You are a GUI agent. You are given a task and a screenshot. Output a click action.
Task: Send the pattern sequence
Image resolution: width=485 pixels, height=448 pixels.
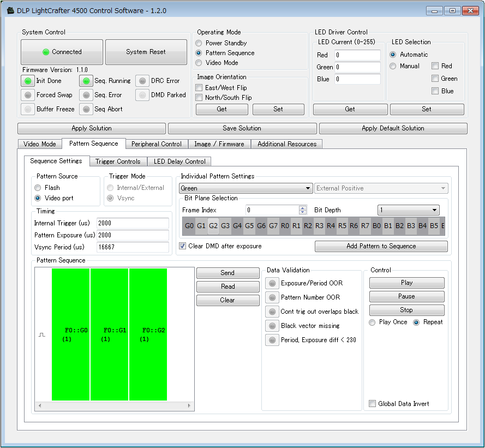pyautogui.click(x=227, y=273)
